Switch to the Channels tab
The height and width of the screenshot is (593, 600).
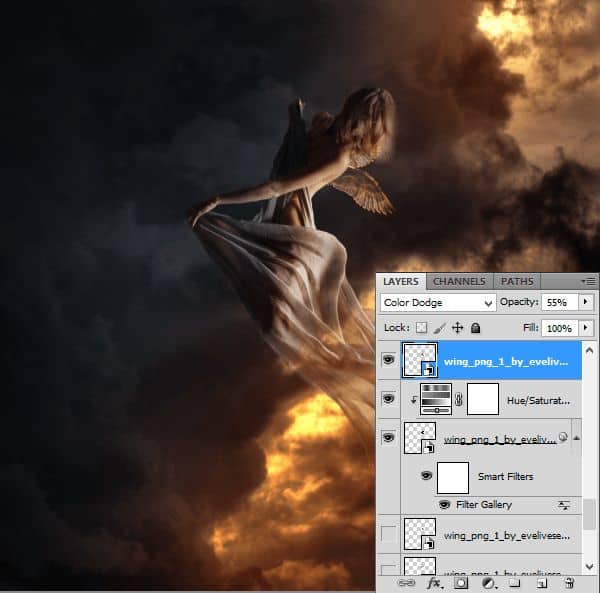coord(460,282)
